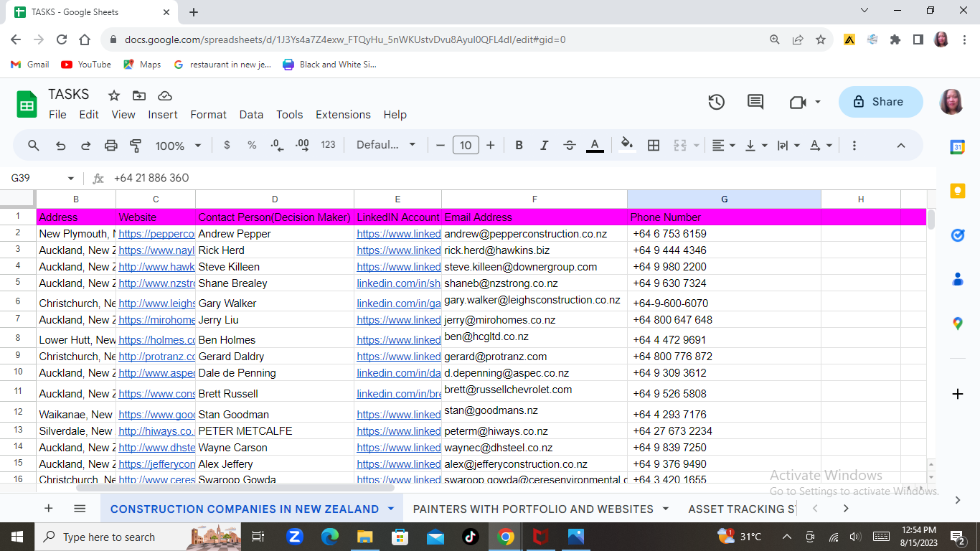Click the font size input field
980x551 pixels.
466,145
